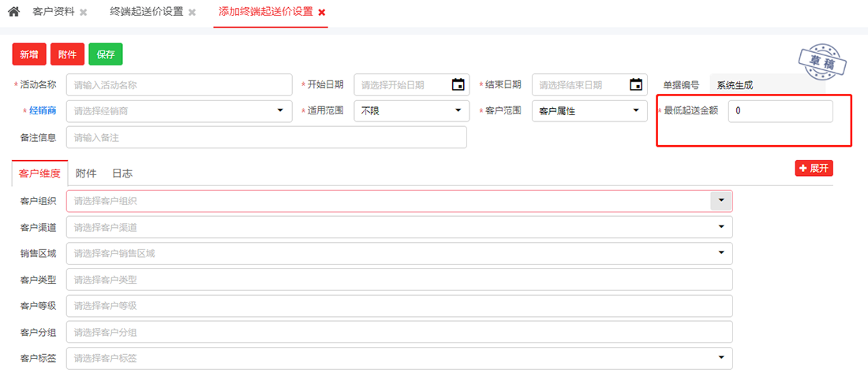
Task: Focus the 最低起送金额 input field
Action: pos(780,111)
